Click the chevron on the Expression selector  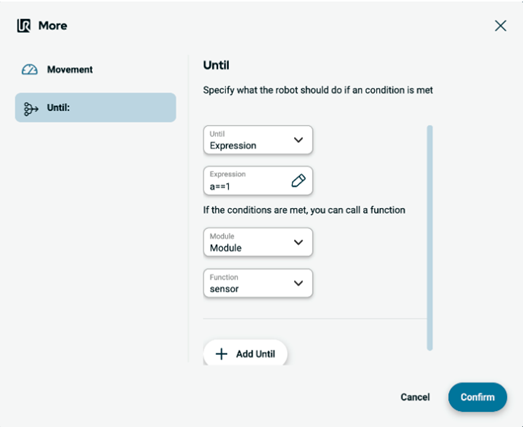(298, 140)
